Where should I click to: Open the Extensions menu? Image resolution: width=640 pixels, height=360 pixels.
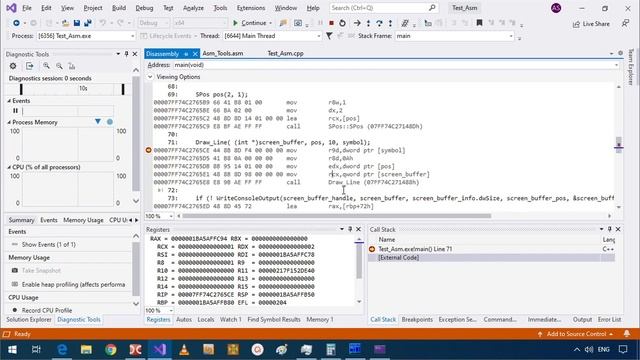tap(251, 8)
